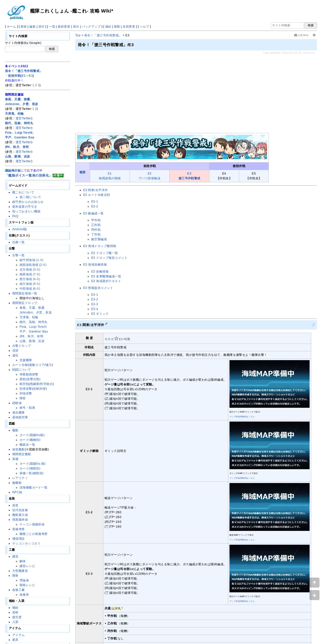Switch to the E1 南西諸島の哨戒 tab
The width and height of the screenshot is (322, 644).
[110, 176]
